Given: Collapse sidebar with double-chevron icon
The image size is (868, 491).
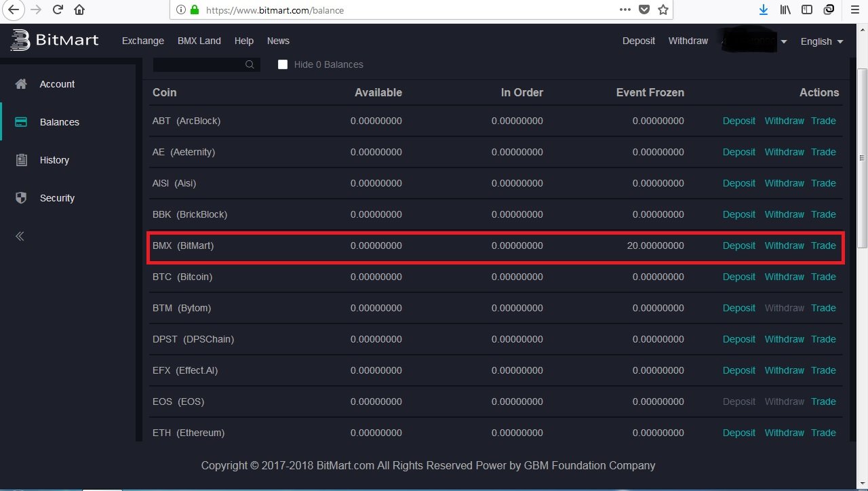Looking at the screenshot, I should [x=20, y=236].
